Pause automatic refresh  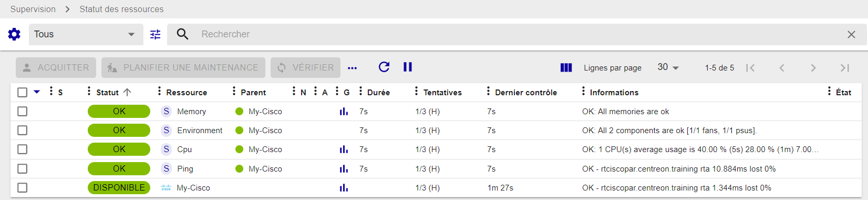pos(408,67)
